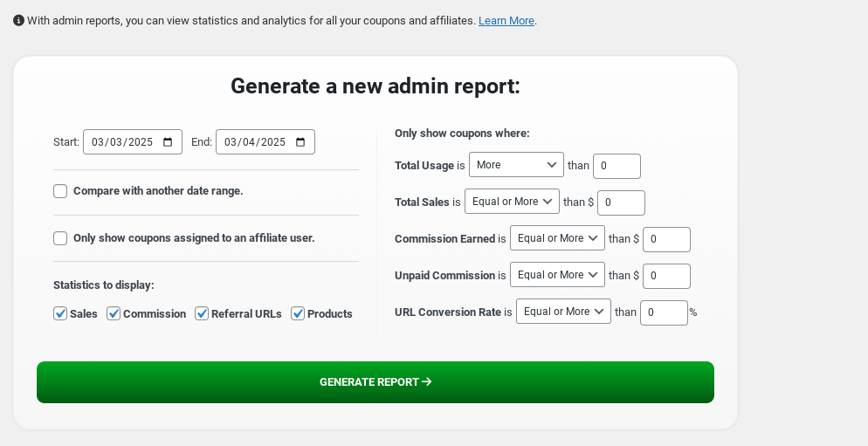Focus the Unpaid Commission amount field
The height and width of the screenshot is (446, 868).
tap(666, 276)
